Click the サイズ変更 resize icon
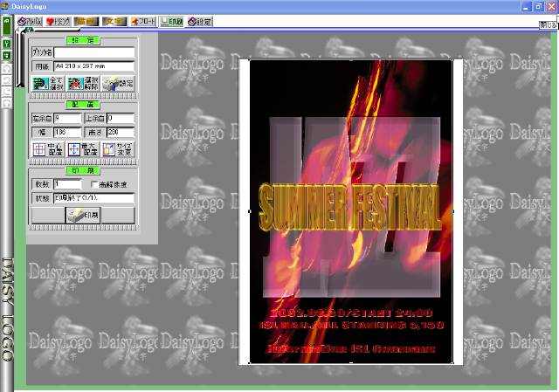 pyautogui.click(x=116, y=149)
